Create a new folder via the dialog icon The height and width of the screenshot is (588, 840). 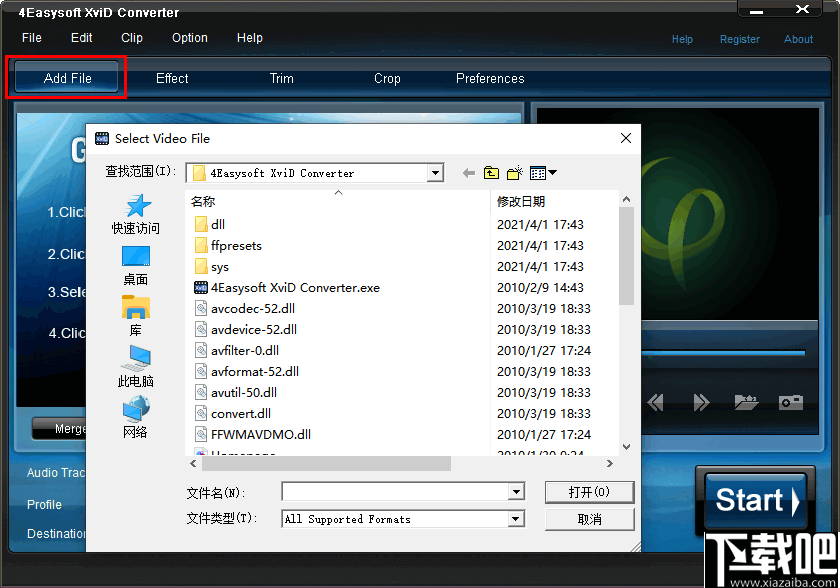pos(513,172)
